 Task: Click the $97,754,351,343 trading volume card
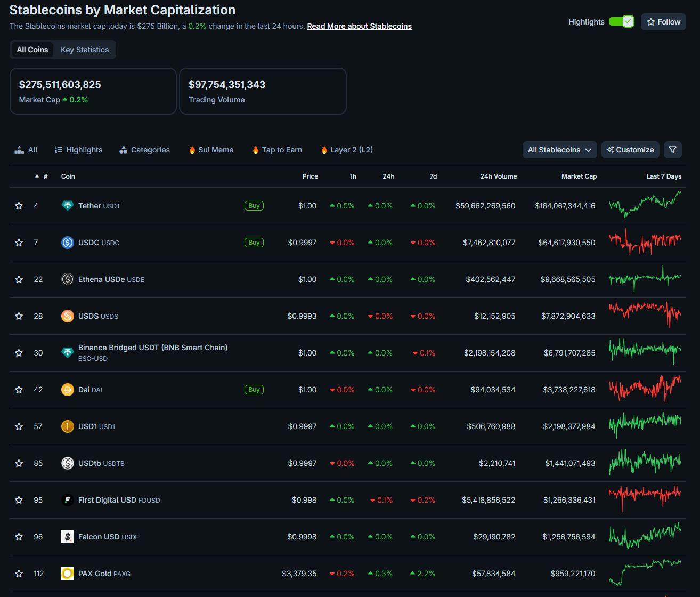[263, 91]
